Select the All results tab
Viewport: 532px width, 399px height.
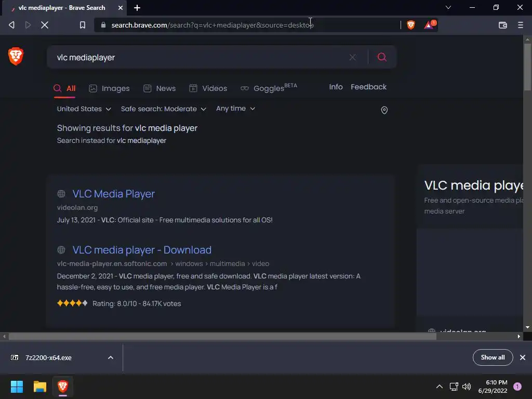(64, 88)
